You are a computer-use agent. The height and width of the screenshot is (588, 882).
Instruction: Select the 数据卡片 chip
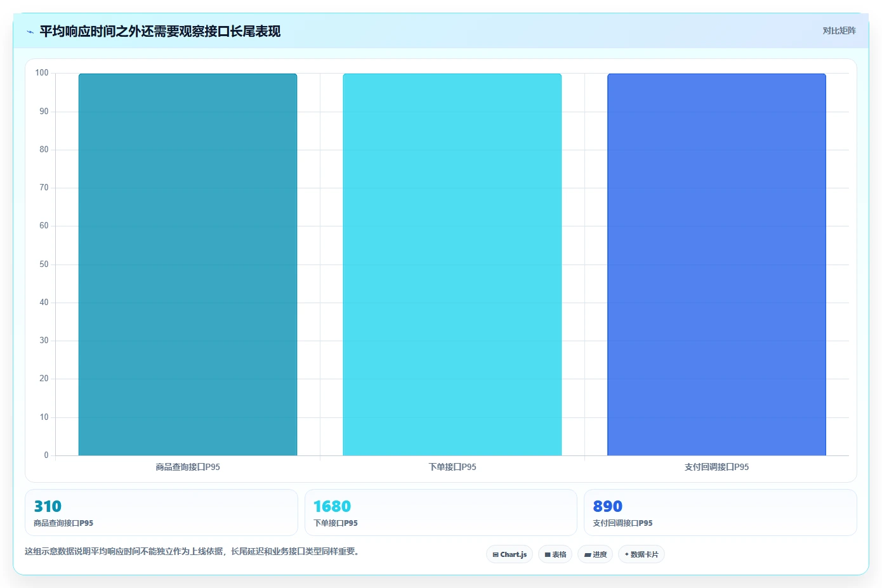[x=642, y=554]
